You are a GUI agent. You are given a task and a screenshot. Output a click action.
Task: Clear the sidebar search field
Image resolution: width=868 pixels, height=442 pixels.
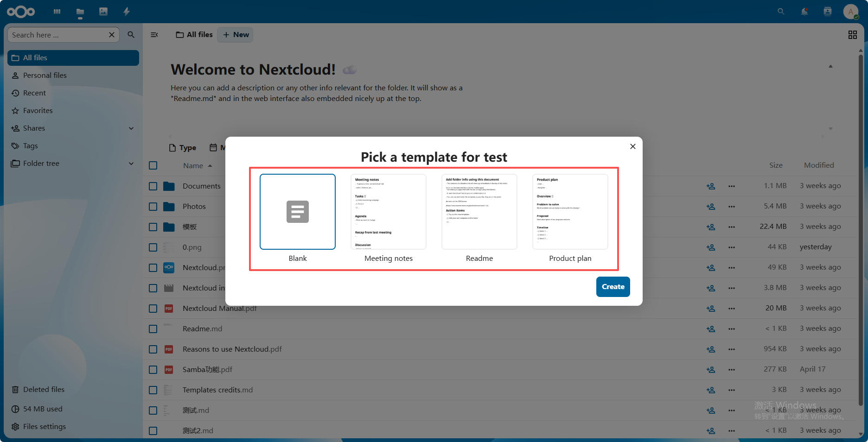point(112,35)
